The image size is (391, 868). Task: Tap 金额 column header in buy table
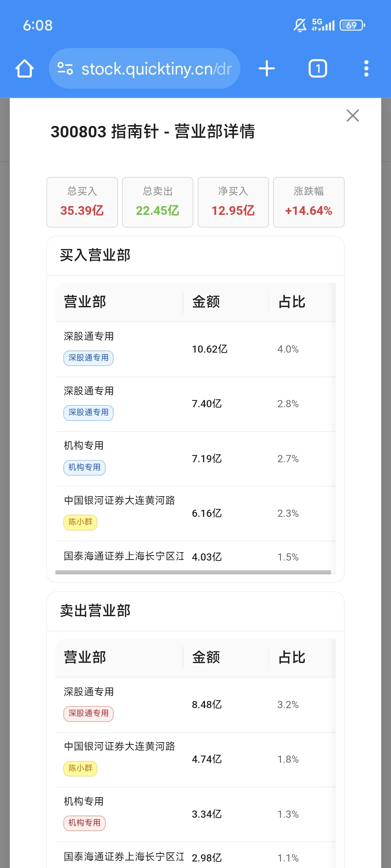point(206,302)
